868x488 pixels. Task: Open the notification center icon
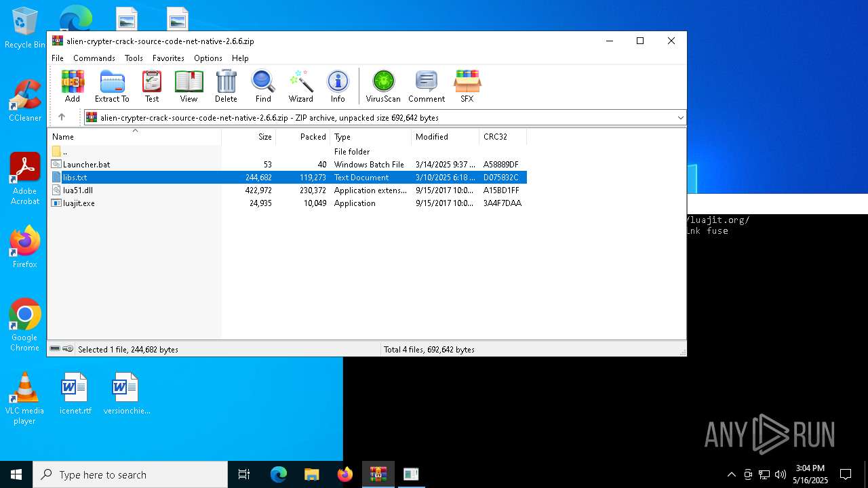point(846,474)
